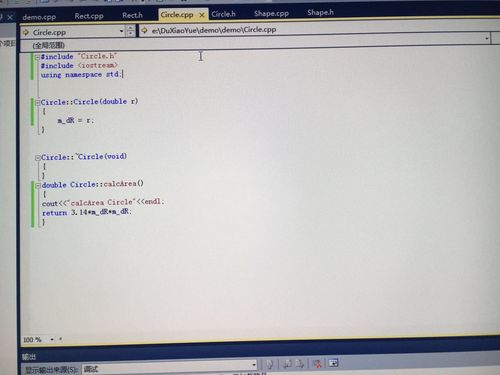Clear all output with red X icon
This screenshot has height=375, width=500.
317,363
